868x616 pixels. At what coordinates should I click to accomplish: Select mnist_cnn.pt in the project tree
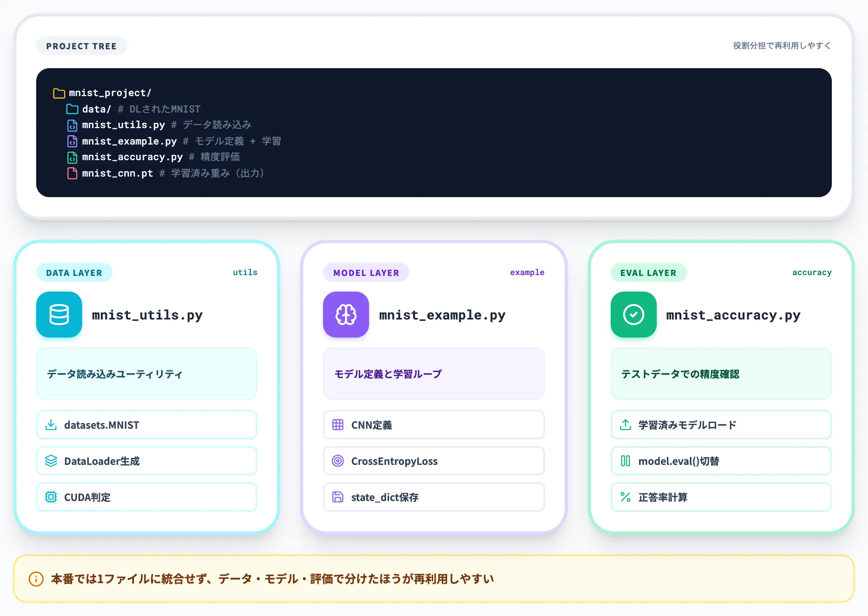point(166,173)
